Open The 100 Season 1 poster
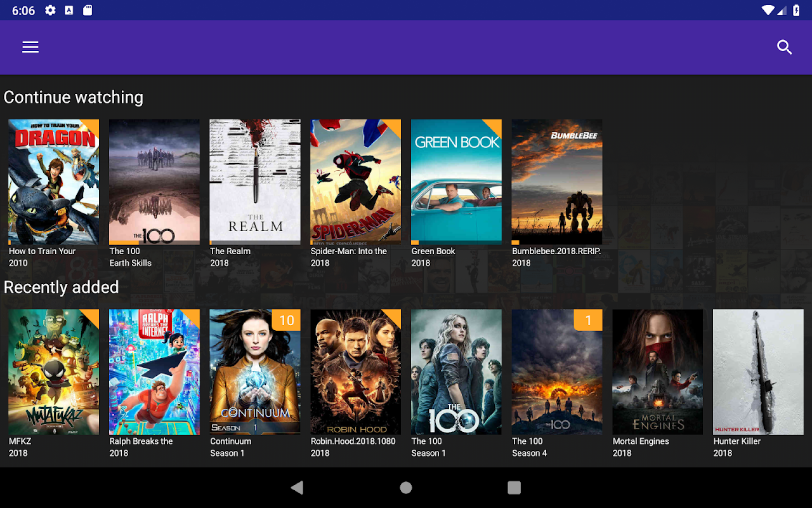Image resolution: width=812 pixels, height=508 pixels. click(x=457, y=372)
